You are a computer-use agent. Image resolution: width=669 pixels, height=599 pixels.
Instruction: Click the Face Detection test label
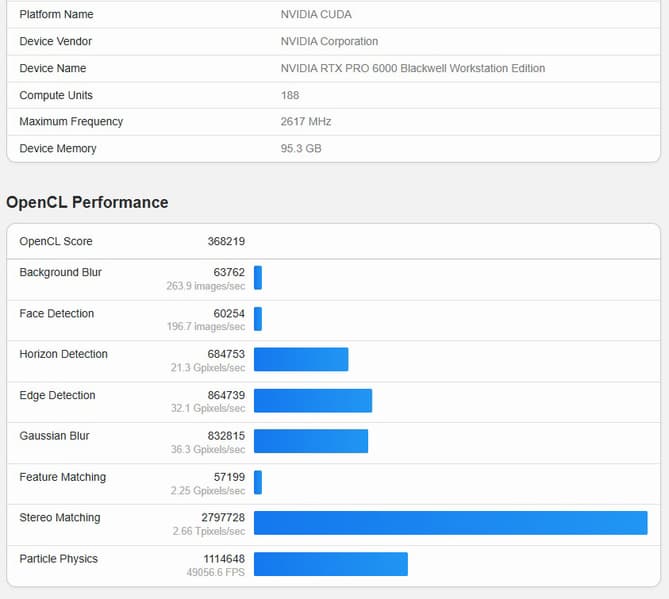pyautogui.click(x=57, y=313)
